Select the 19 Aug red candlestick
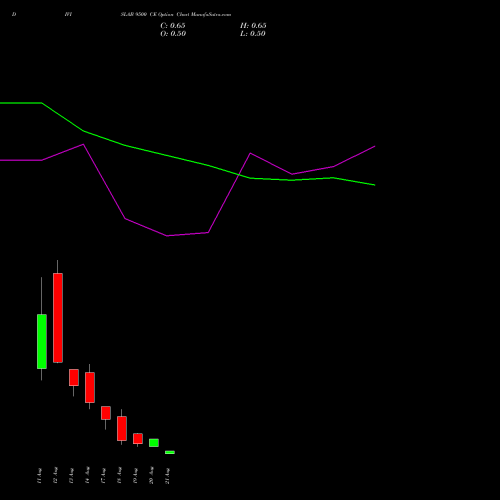Viewport: 500px width, 500px height. pos(138,439)
